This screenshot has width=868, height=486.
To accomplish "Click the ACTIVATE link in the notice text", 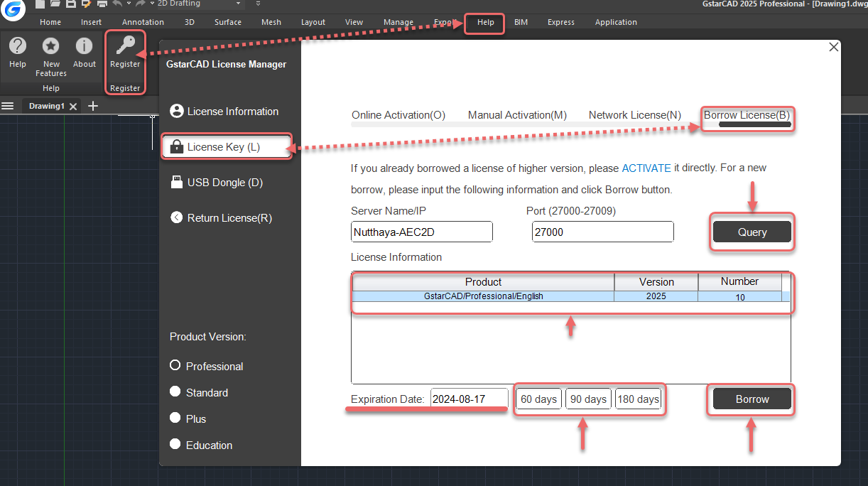I will point(646,168).
